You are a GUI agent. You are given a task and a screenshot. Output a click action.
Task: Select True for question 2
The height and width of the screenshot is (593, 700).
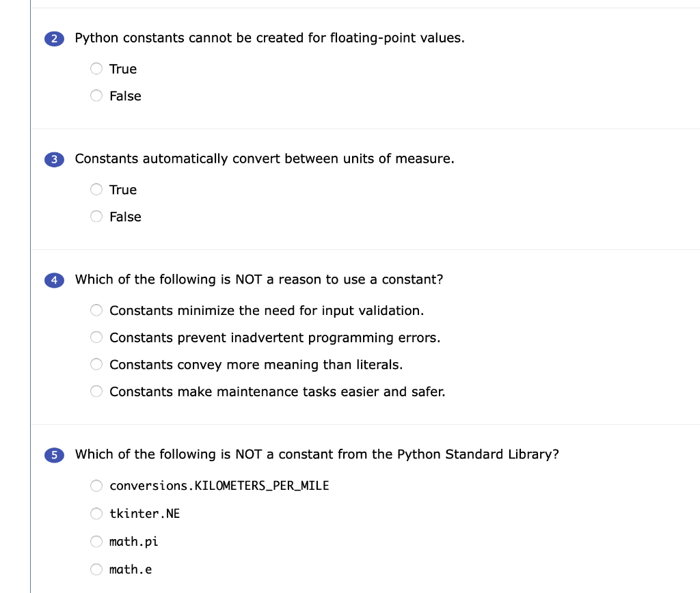point(96,68)
